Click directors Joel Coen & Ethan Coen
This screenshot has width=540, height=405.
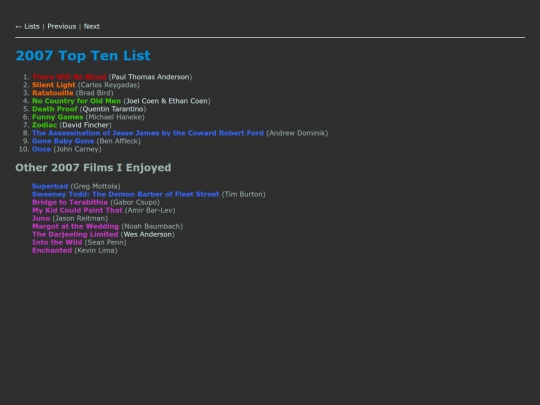[x=167, y=101]
